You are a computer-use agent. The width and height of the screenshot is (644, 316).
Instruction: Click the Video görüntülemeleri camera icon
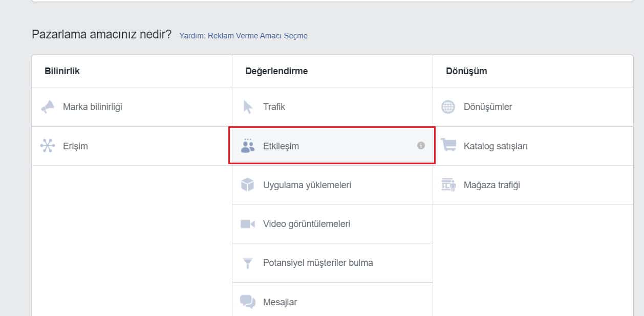point(247,223)
